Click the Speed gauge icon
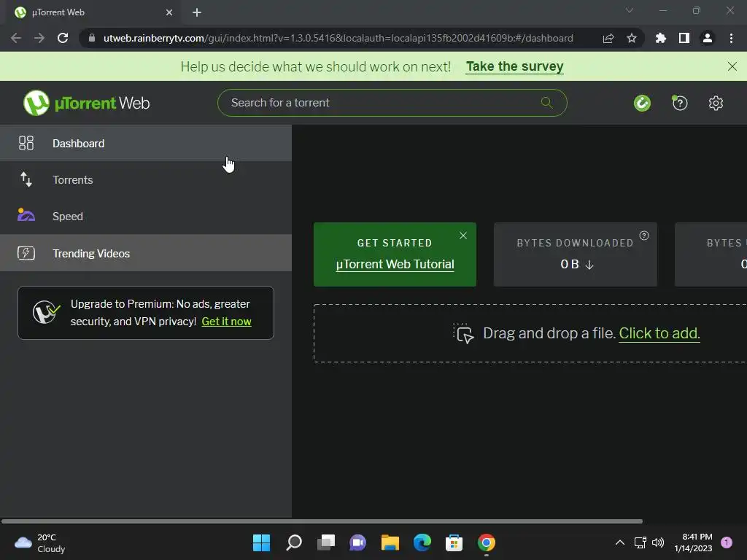Screen dimensions: 747x560 click(26, 215)
